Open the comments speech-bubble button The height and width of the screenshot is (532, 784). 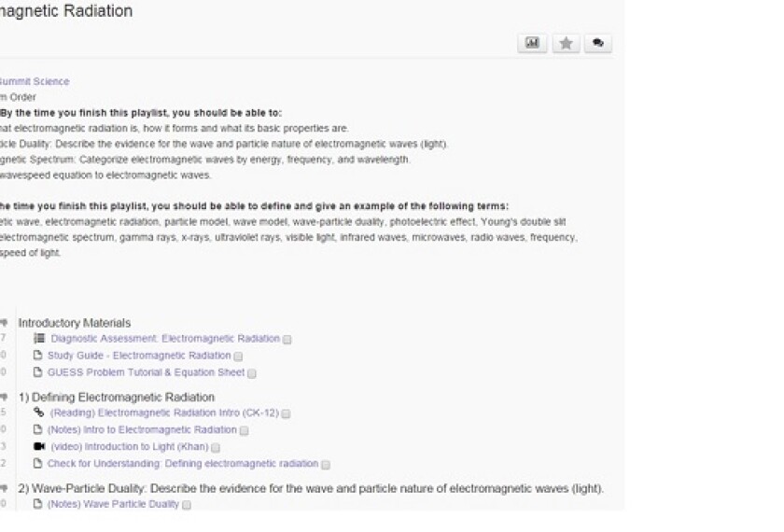(597, 43)
